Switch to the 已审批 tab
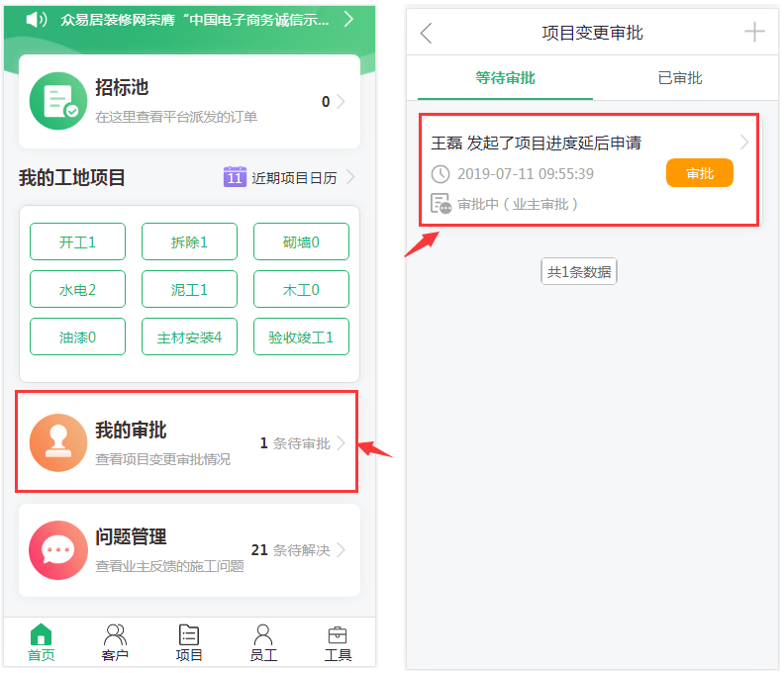 tap(680, 78)
